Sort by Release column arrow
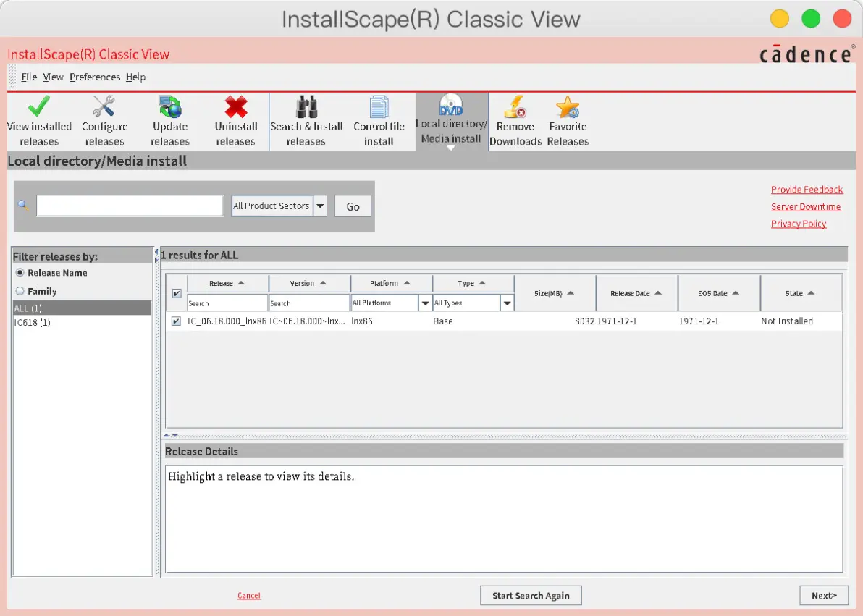863x616 pixels. (241, 283)
